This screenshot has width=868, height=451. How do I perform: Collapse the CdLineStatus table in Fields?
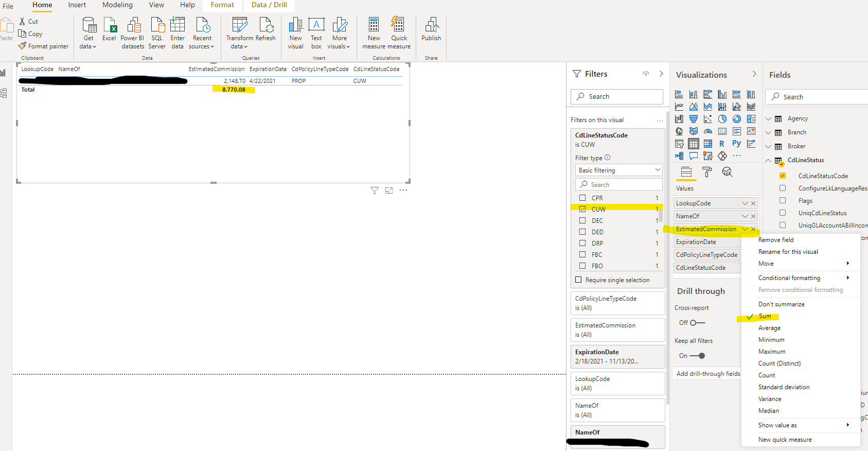click(x=768, y=160)
